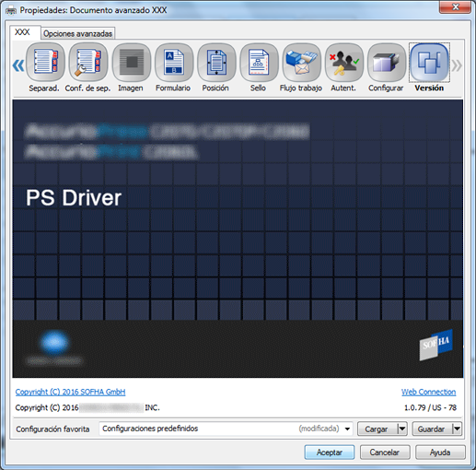Click the Guardar button

click(432, 429)
